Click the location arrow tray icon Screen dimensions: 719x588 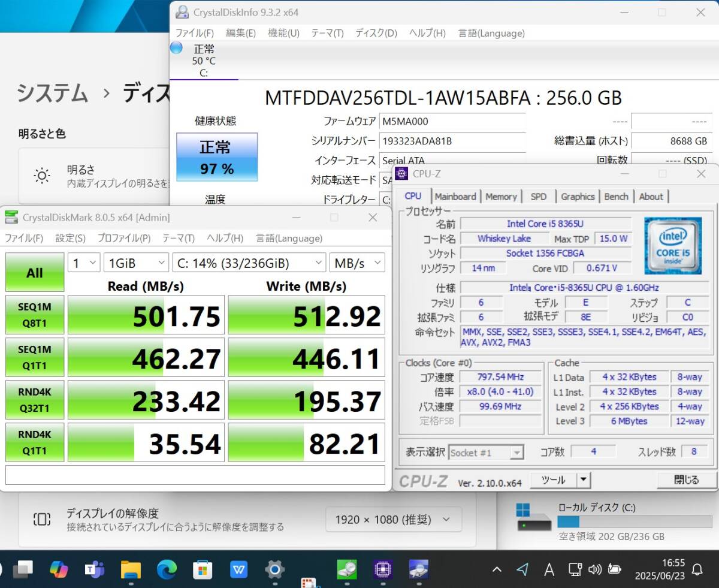point(522,569)
